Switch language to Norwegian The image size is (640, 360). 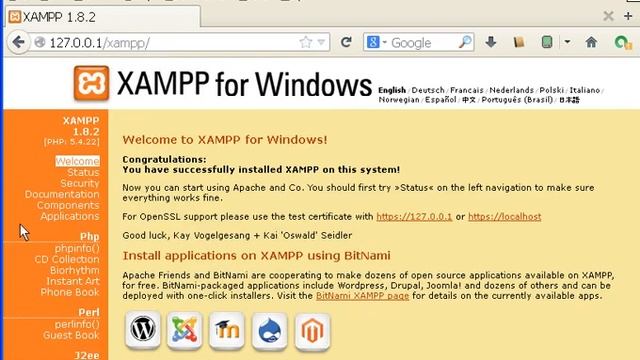tap(399, 100)
